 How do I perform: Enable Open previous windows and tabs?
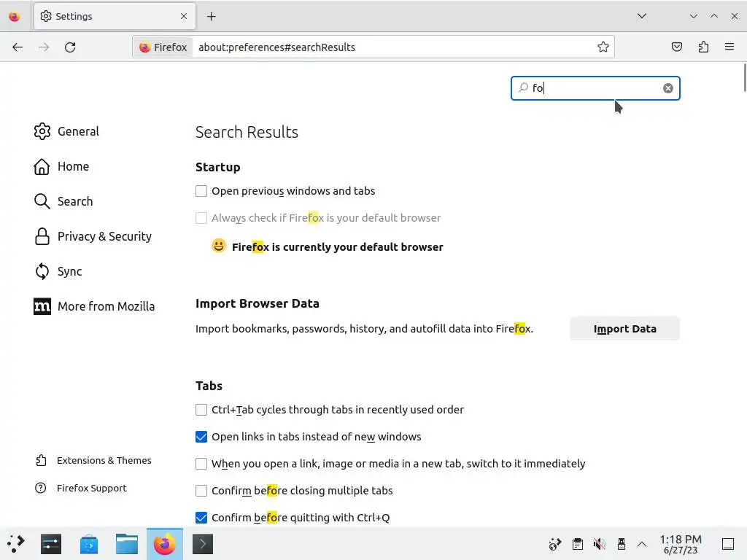tap(201, 191)
